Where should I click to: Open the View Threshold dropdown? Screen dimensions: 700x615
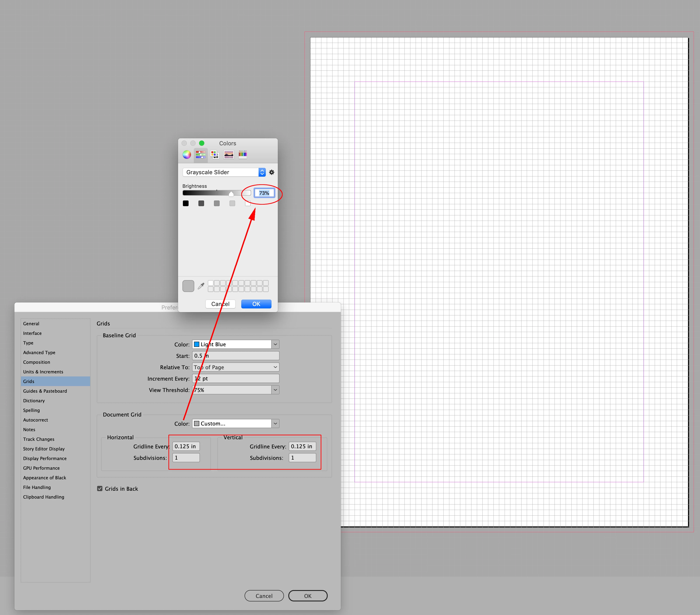275,390
